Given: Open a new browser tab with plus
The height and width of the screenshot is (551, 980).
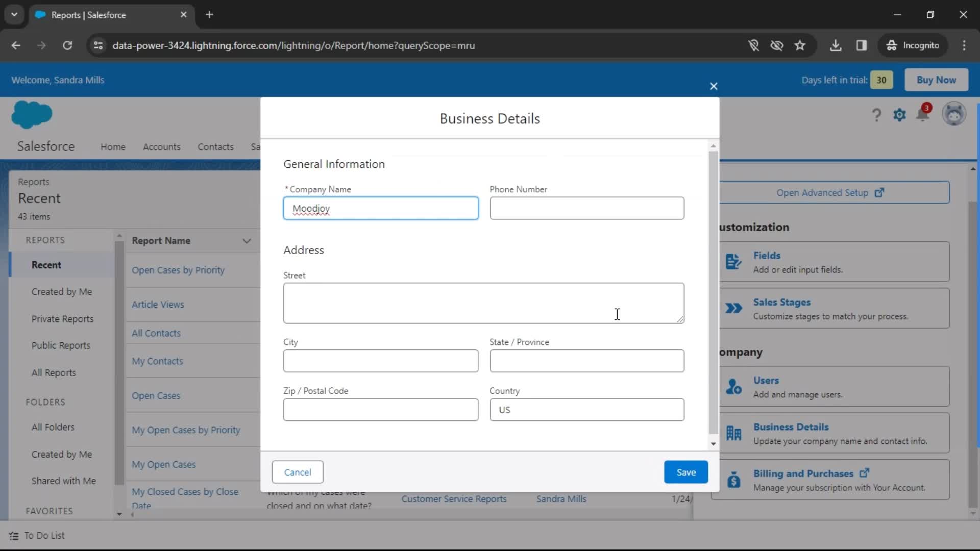Looking at the screenshot, I should pos(209,15).
